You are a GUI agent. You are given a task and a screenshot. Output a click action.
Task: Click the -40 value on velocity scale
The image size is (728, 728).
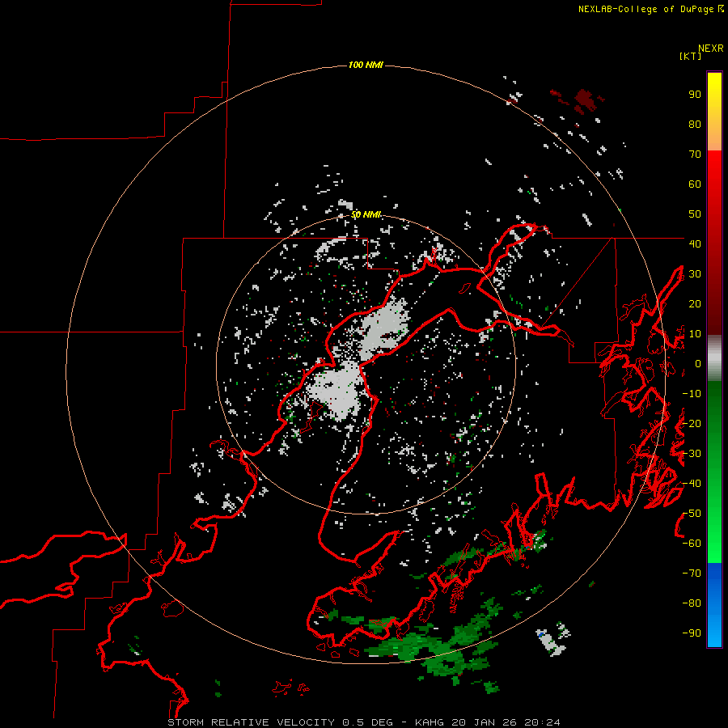[692, 484]
